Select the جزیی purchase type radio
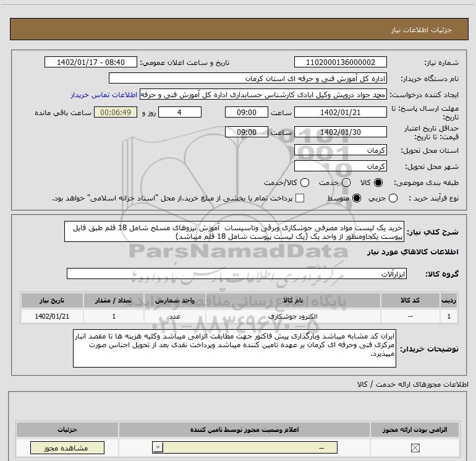The image size is (476, 461). [x=393, y=198]
